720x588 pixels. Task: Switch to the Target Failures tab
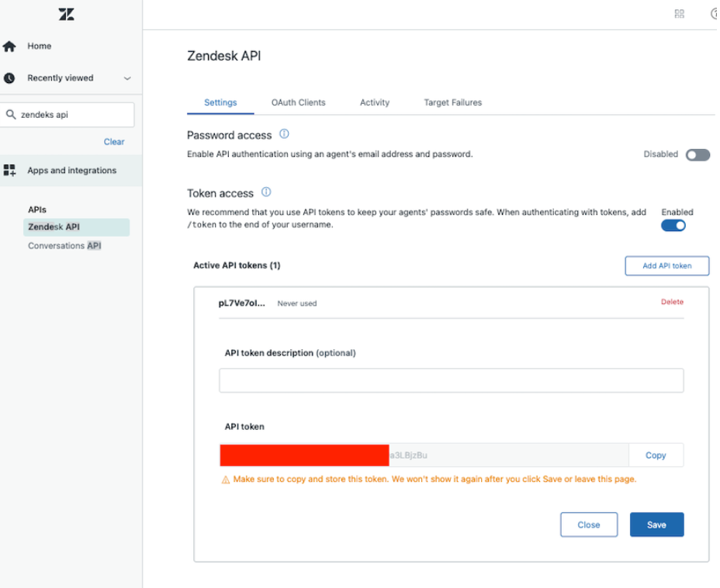pyautogui.click(x=452, y=102)
